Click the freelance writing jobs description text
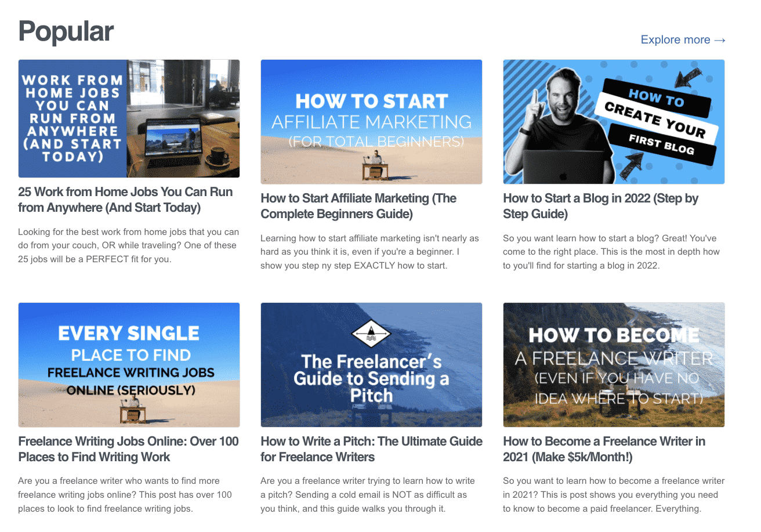 click(x=125, y=495)
